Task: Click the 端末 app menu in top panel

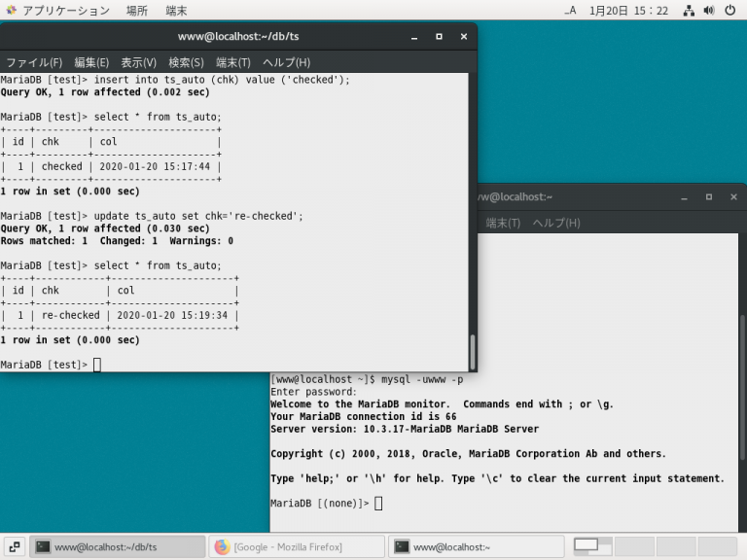Action: point(176,11)
